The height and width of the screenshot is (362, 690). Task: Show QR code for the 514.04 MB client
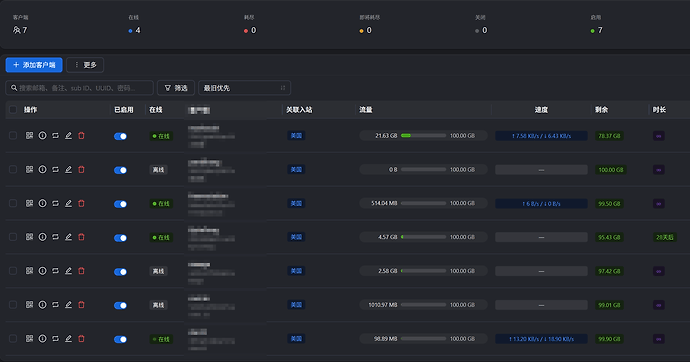(29, 203)
